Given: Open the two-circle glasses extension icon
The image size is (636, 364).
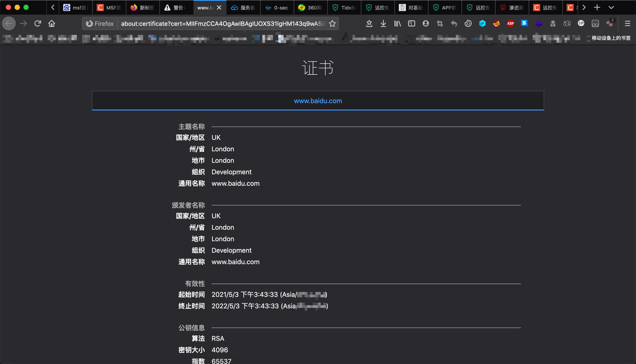Looking at the screenshot, I should pyautogui.click(x=595, y=23).
